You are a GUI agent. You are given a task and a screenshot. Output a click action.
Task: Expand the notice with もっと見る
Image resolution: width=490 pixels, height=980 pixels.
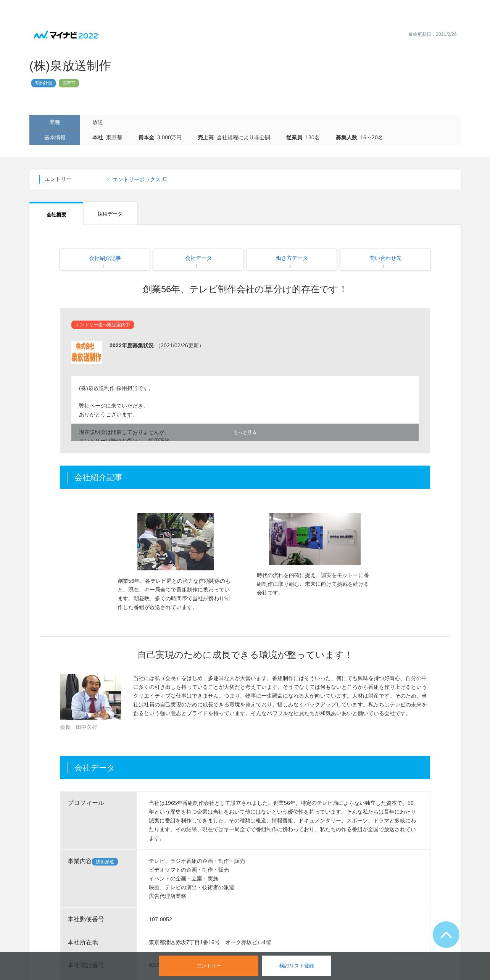pos(245,432)
